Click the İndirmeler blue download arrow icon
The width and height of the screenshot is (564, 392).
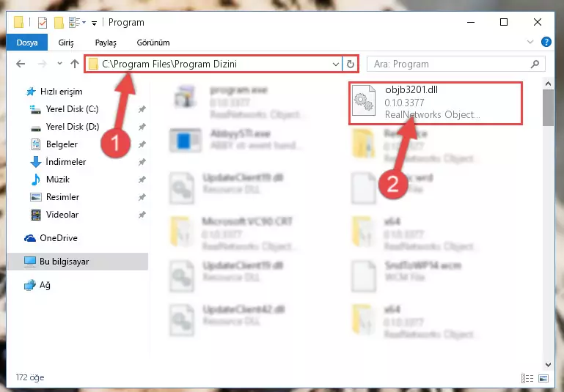point(36,162)
